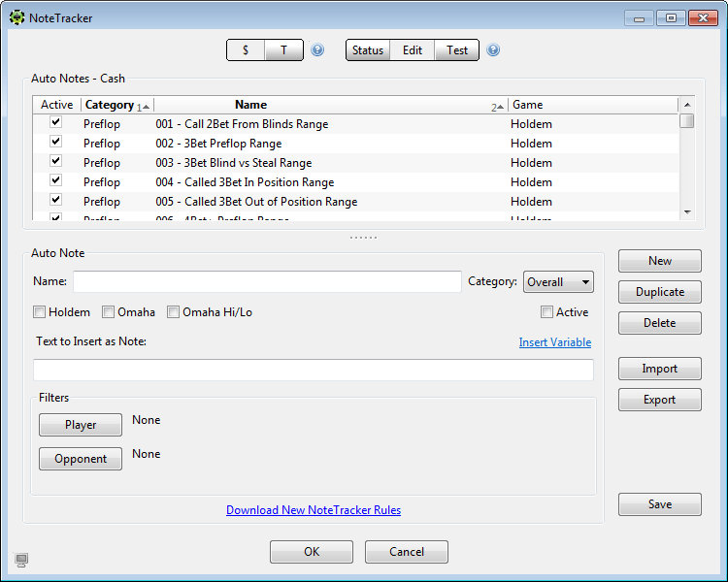Click the Cancel button
This screenshot has height=582, width=728.
[x=407, y=552]
